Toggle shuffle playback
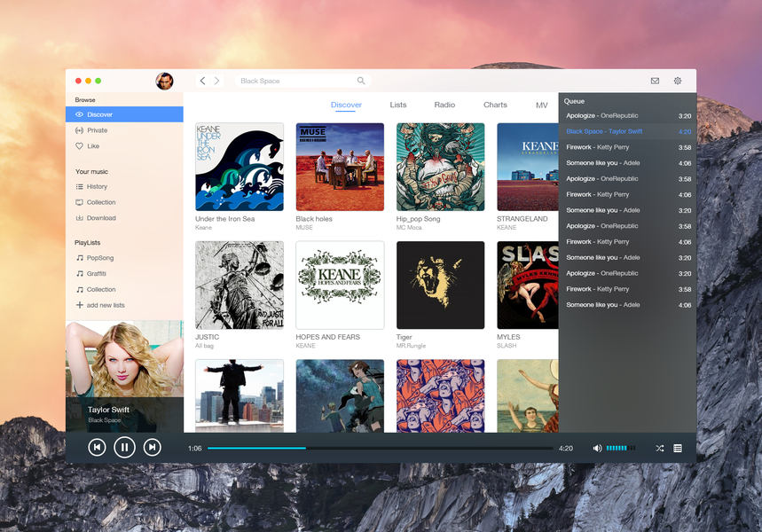The width and height of the screenshot is (762, 532). click(659, 449)
